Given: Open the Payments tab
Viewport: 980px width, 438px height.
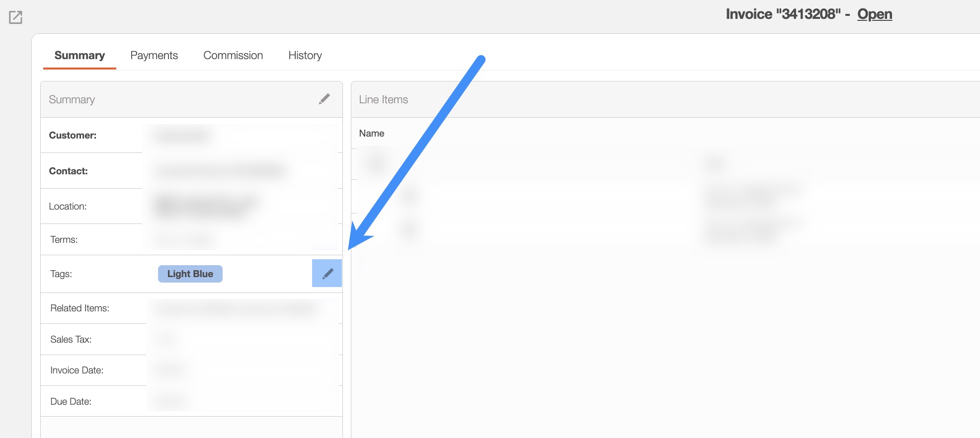Looking at the screenshot, I should [x=154, y=55].
